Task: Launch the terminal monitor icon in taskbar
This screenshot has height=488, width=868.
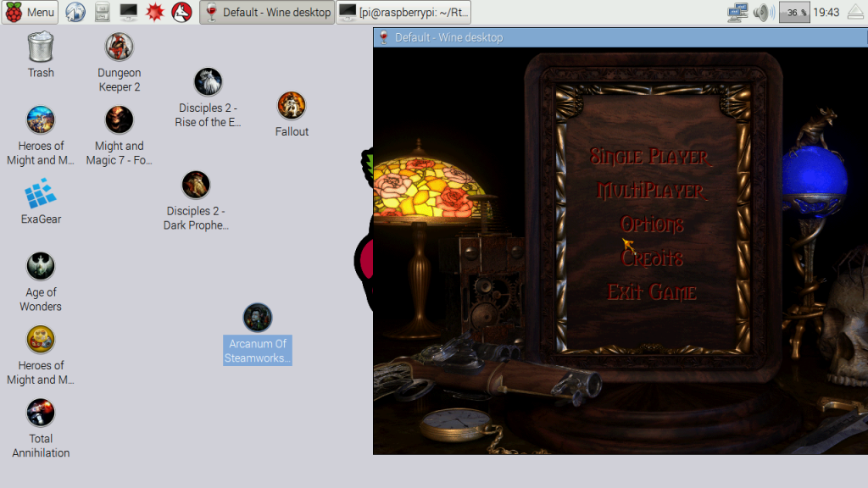Action: click(129, 12)
